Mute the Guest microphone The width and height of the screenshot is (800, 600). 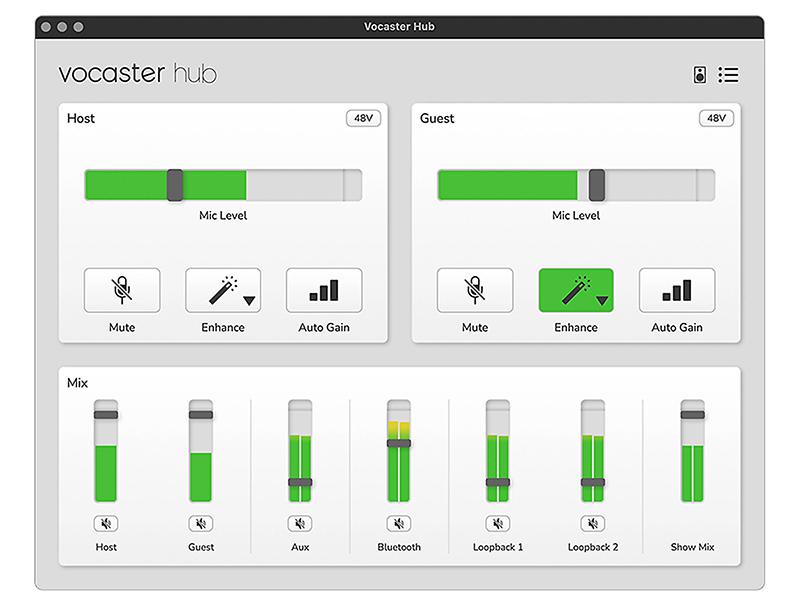[x=475, y=290]
